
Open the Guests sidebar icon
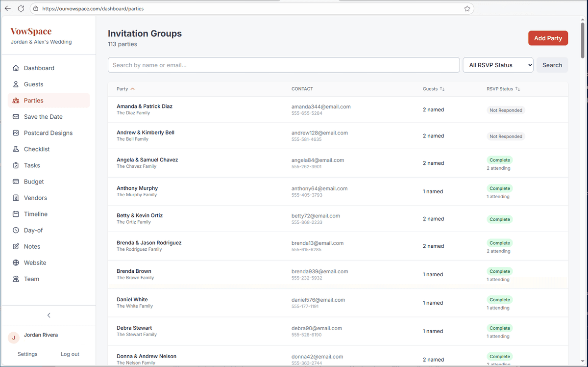[x=16, y=84]
